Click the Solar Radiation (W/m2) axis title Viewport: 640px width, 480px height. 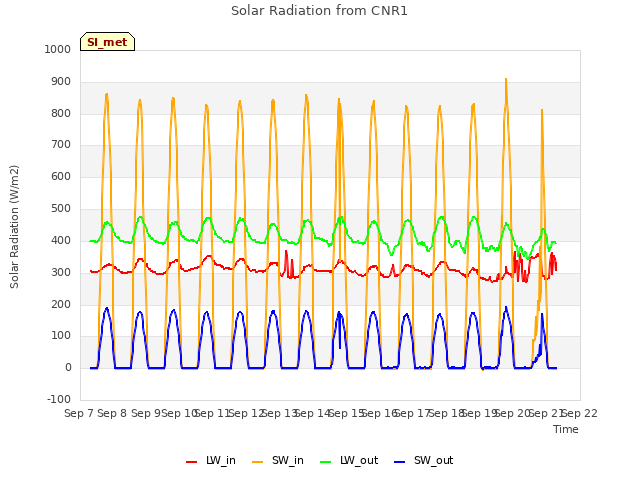(x=14, y=227)
